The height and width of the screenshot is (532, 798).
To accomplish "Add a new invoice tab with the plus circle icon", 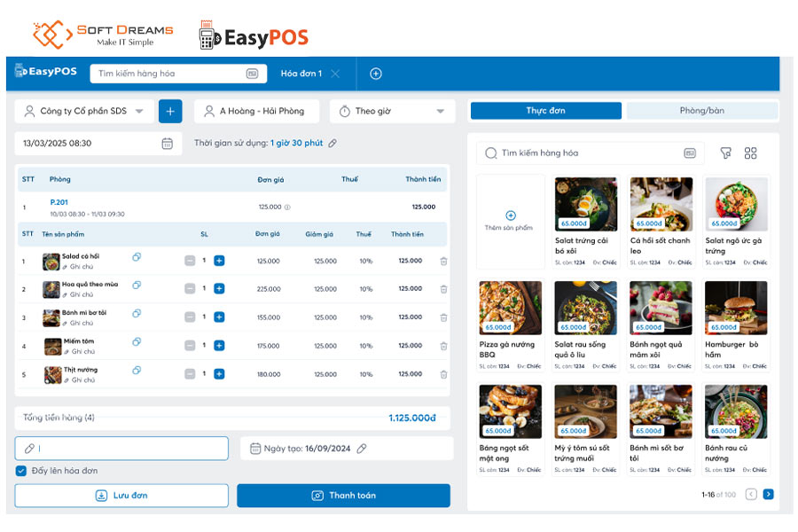I will pyautogui.click(x=376, y=74).
